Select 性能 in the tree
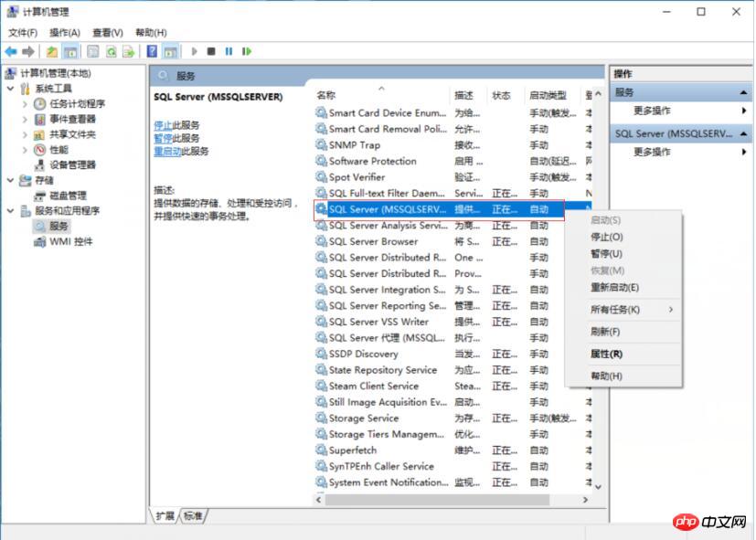This screenshot has height=540, width=756. coord(59,150)
